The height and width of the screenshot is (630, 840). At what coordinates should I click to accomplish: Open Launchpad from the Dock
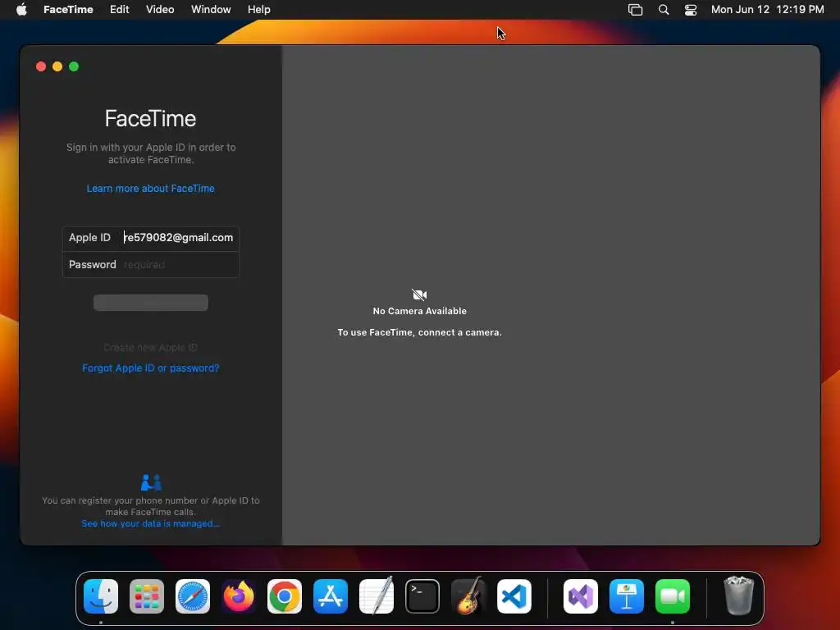147,596
